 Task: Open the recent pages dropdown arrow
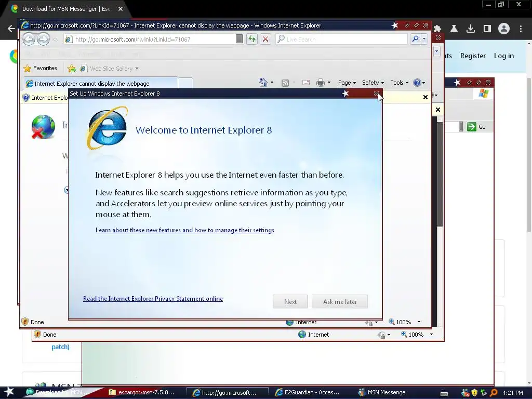[x=55, y=39]
